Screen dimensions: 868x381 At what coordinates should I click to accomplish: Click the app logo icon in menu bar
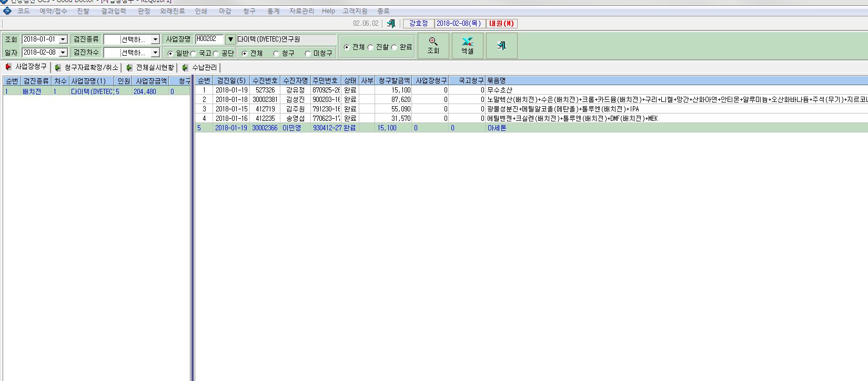point(7,11)
